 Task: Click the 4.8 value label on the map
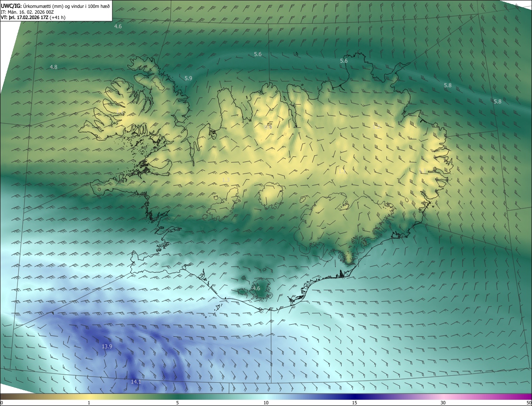pyautogui.click(x=54, y=67)
